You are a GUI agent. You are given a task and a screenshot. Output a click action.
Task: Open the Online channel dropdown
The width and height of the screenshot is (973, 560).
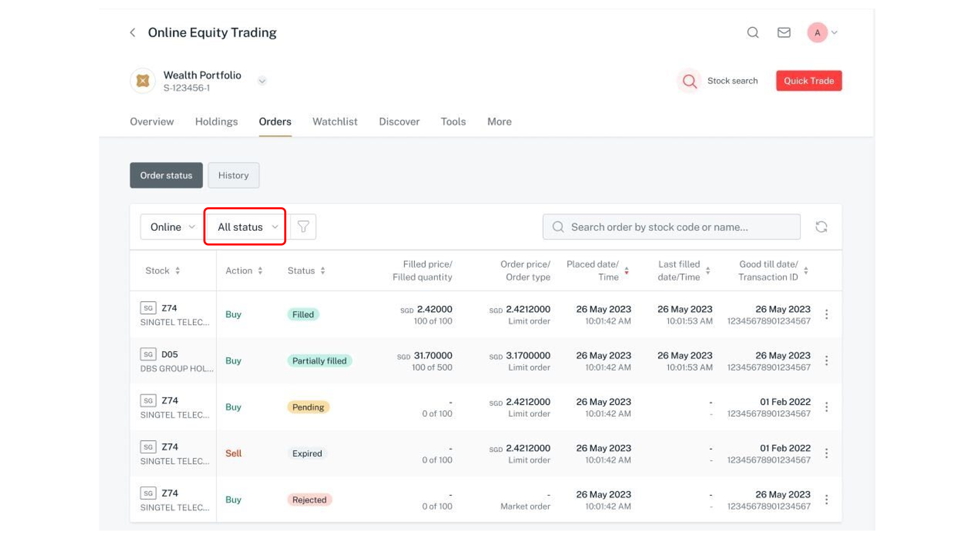172,227
